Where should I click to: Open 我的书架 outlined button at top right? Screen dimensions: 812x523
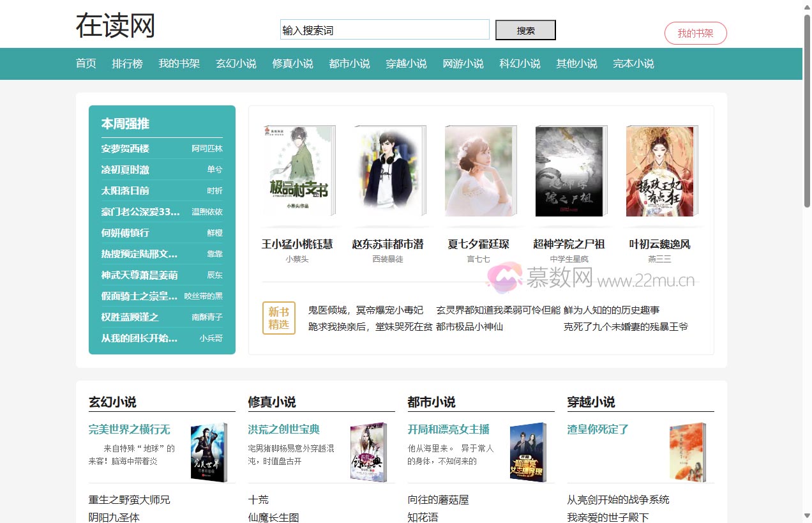[695, 33]
